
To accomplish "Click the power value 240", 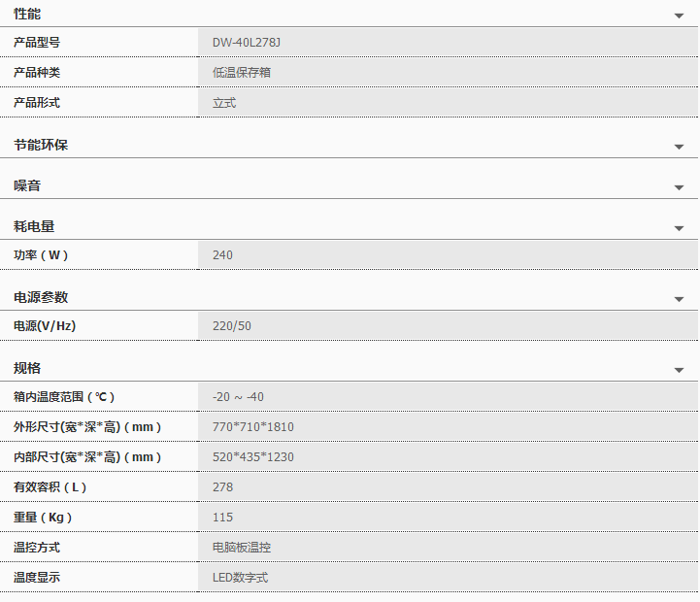I will (x=222, y=255).
